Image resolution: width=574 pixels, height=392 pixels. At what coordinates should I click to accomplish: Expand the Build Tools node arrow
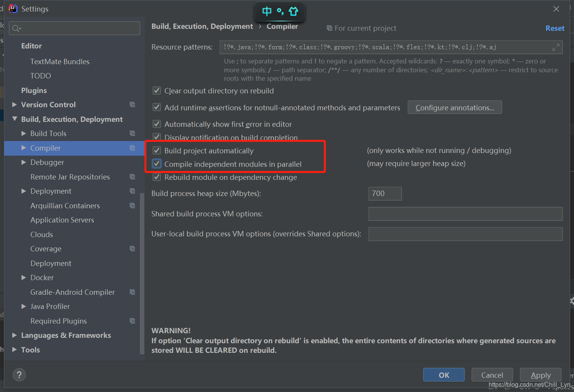(23, 133)
